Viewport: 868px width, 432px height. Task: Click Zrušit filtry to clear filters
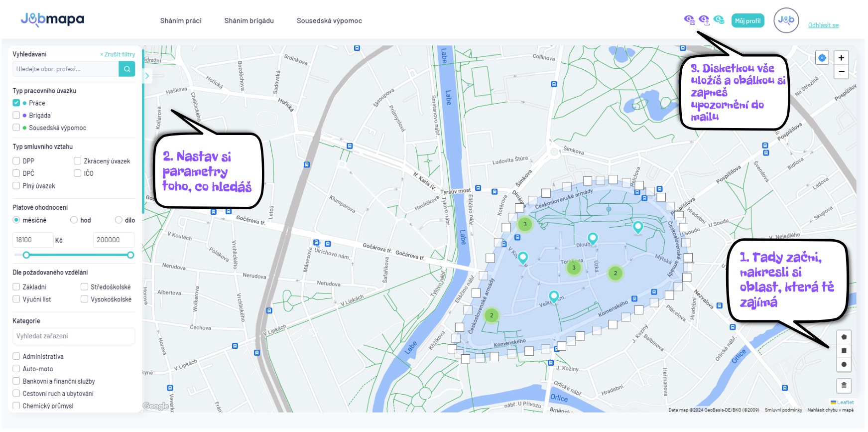point(118,54)
